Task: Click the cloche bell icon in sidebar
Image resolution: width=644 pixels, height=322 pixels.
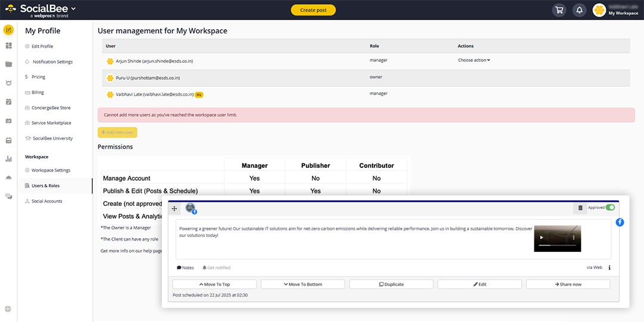Action: 8,177
